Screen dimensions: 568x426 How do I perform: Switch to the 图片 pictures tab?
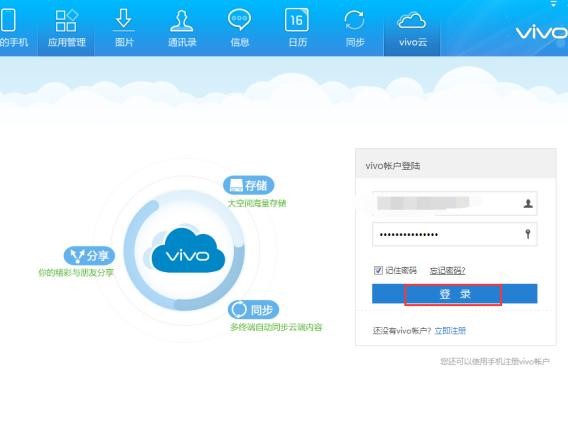[124, 28]
